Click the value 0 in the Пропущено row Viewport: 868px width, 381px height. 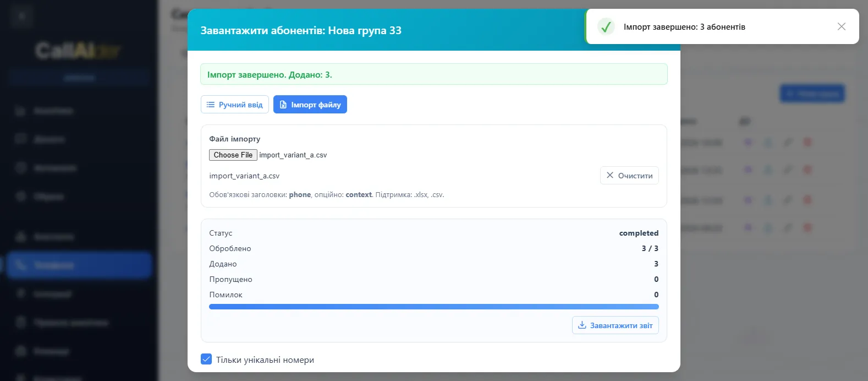(656, 279)
